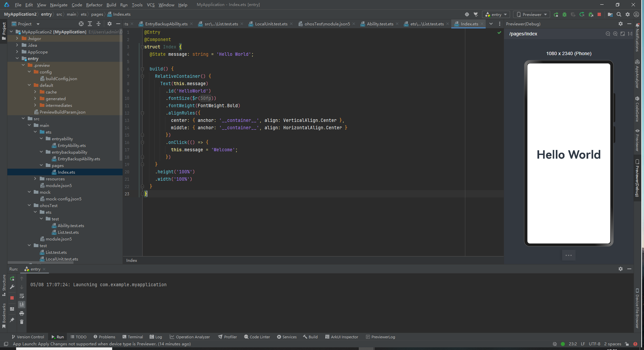Click previewer more options ellipsis button
This screenshot has height=350, width=644.
[x=569, y=255]
